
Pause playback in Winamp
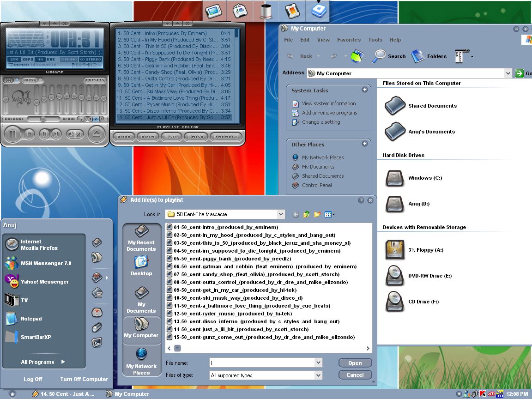(13, 134)
